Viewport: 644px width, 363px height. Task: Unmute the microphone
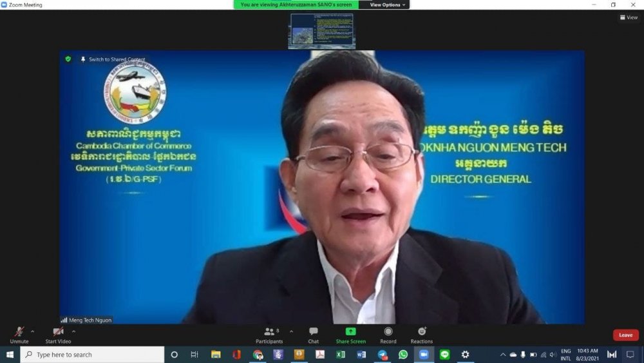19,332
